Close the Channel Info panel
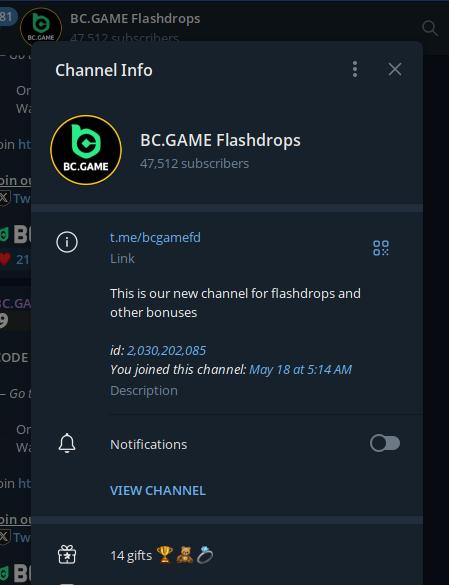The height and width of the screenshot is (585, 449). coord(395,69)
